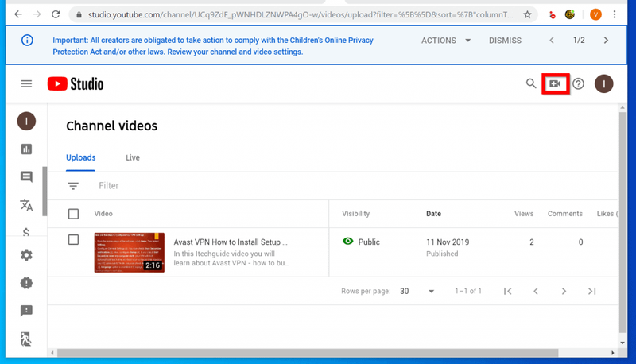Click the filter lines icon

point(73,186)
